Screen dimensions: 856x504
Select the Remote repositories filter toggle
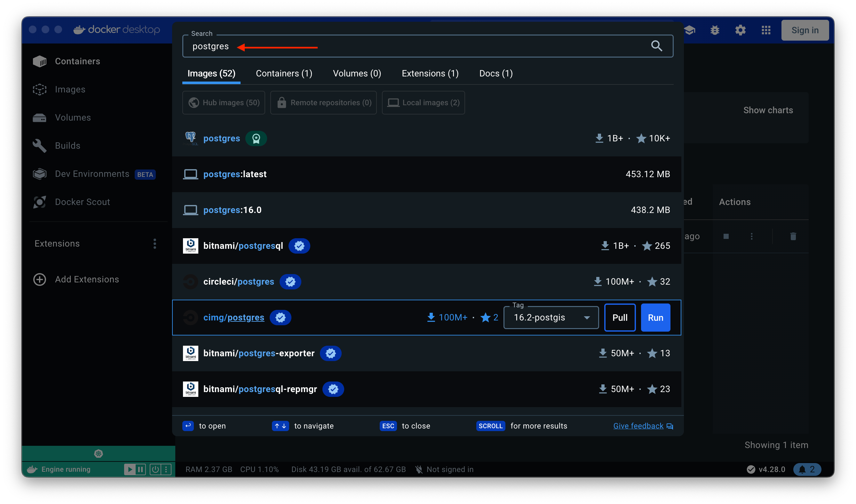(323, 103)
